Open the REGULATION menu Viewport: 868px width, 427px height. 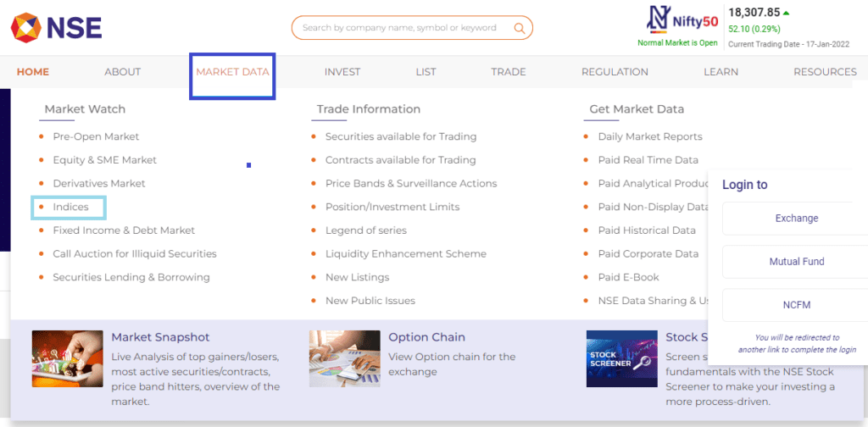point(615,72)
